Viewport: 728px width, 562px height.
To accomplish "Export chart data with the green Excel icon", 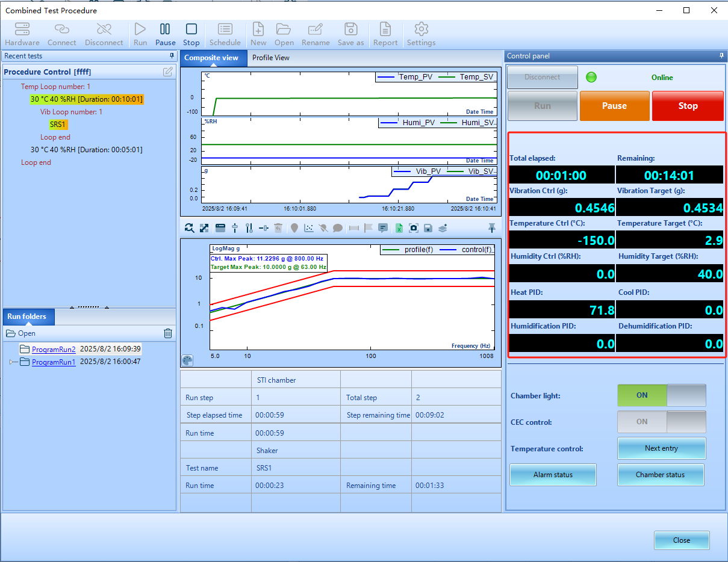I will tap(399, 228).
